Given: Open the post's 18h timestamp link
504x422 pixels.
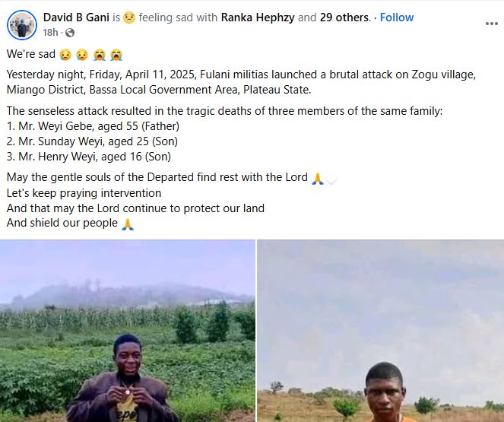Looking at the screenshot, I should [x=51, y=32].
